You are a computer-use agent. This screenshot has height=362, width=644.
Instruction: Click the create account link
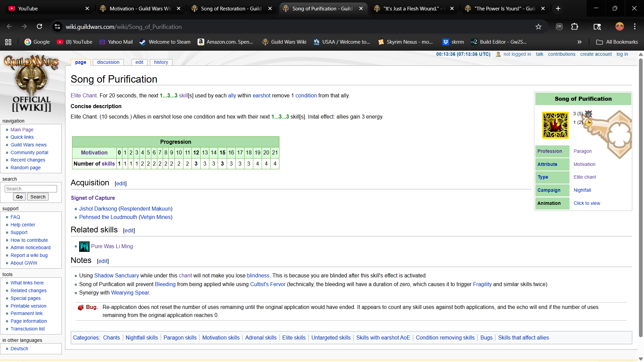(x=596, y=54)
